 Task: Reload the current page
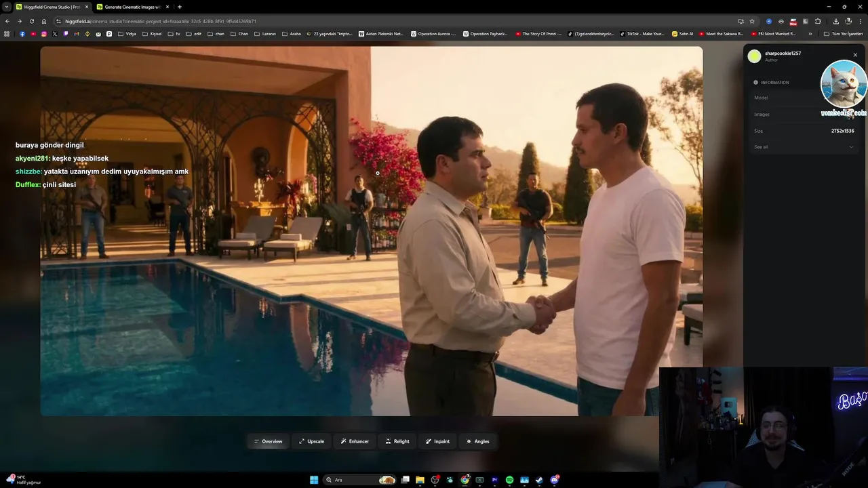[31, 21]
